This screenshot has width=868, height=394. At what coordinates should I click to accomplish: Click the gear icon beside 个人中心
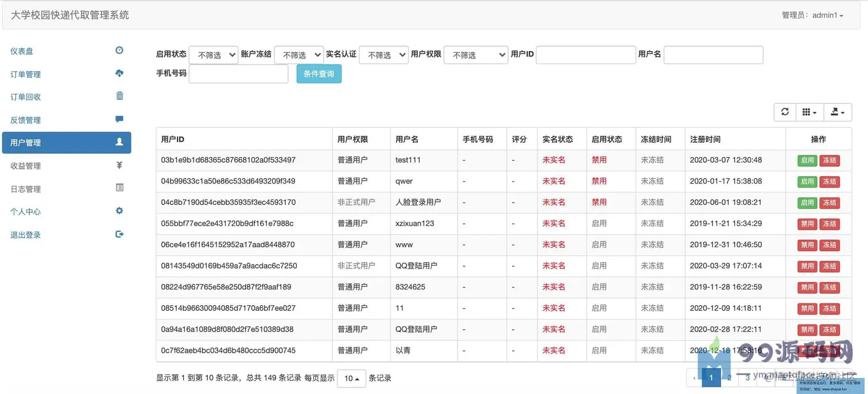(119, 210)
